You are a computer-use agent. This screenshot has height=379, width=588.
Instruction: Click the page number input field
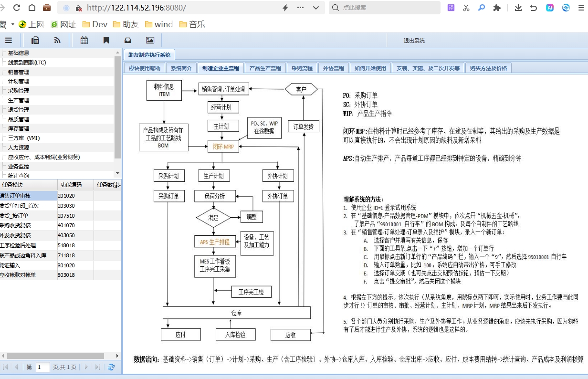(x=42, y=367)
